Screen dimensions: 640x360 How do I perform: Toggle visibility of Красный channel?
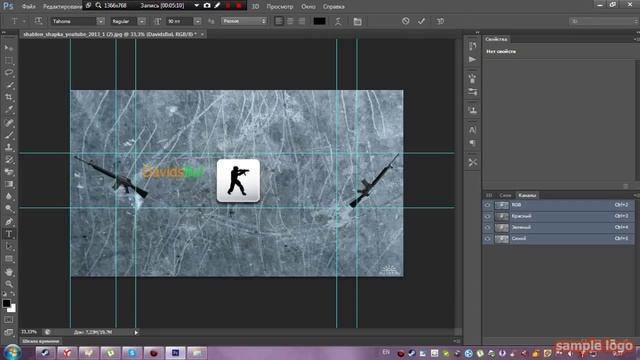pyautogui.click(x=487, y=216)
